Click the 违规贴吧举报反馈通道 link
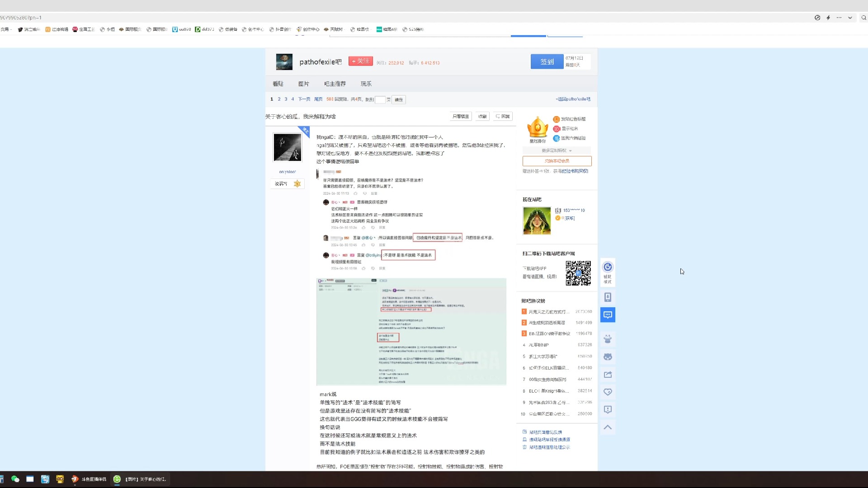Viewport: 868px width, 488px height. (549, 440)
